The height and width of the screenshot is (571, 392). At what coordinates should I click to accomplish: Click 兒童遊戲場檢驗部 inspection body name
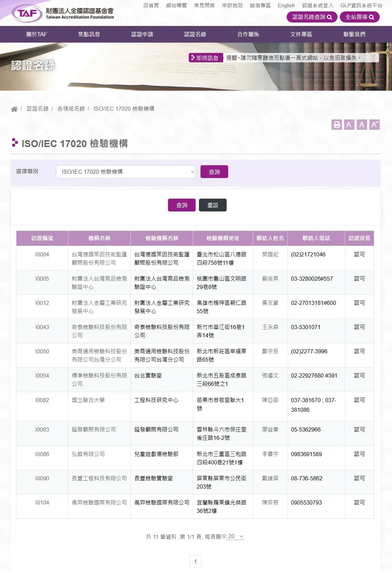coord(156,454)
